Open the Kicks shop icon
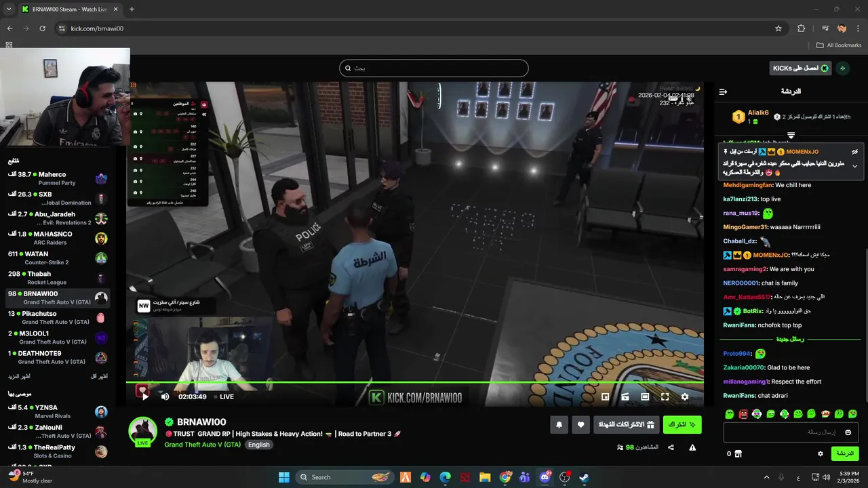 tap(738, 453)
